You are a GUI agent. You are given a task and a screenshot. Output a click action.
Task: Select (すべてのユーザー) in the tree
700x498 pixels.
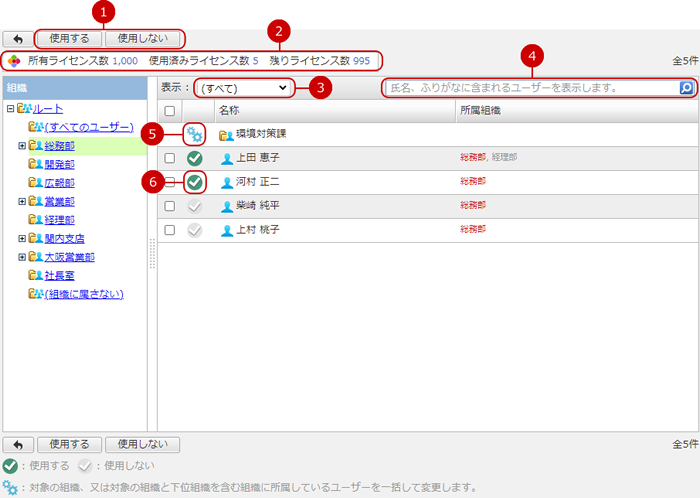pyautogui.click(x=89, y=127)
